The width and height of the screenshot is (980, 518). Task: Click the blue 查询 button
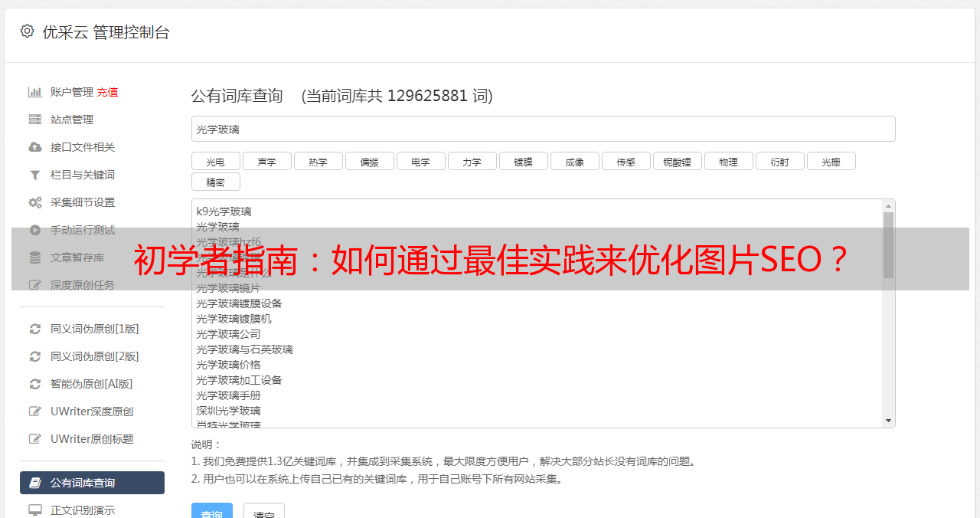coord(211,512)
